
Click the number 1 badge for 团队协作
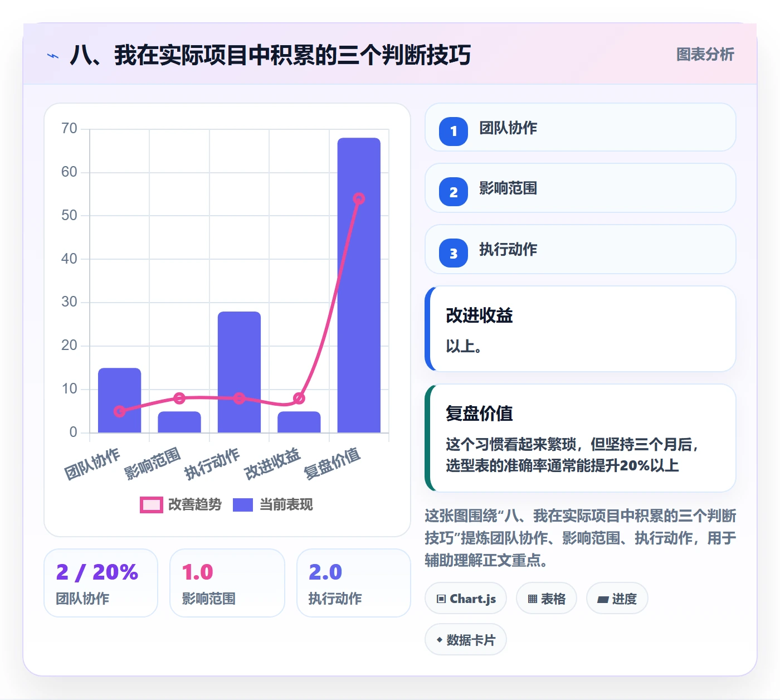click(x=454, y=131)
